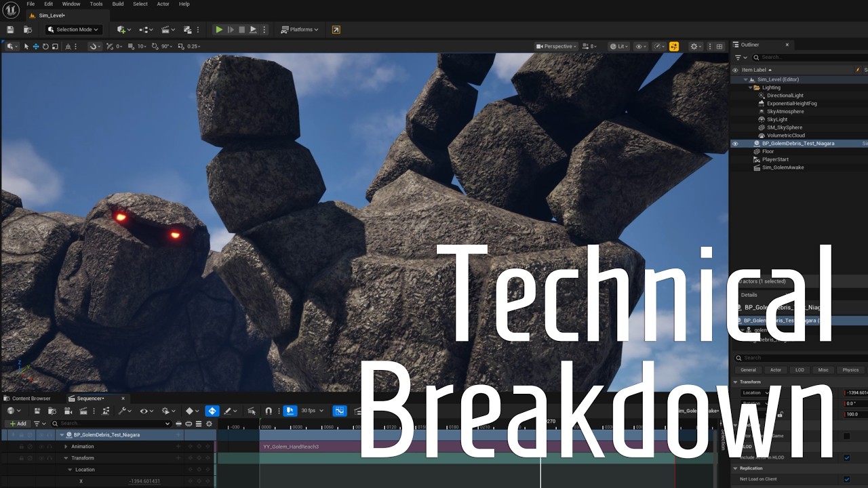Open the Perspective viewport dropdown

[556, 47]
